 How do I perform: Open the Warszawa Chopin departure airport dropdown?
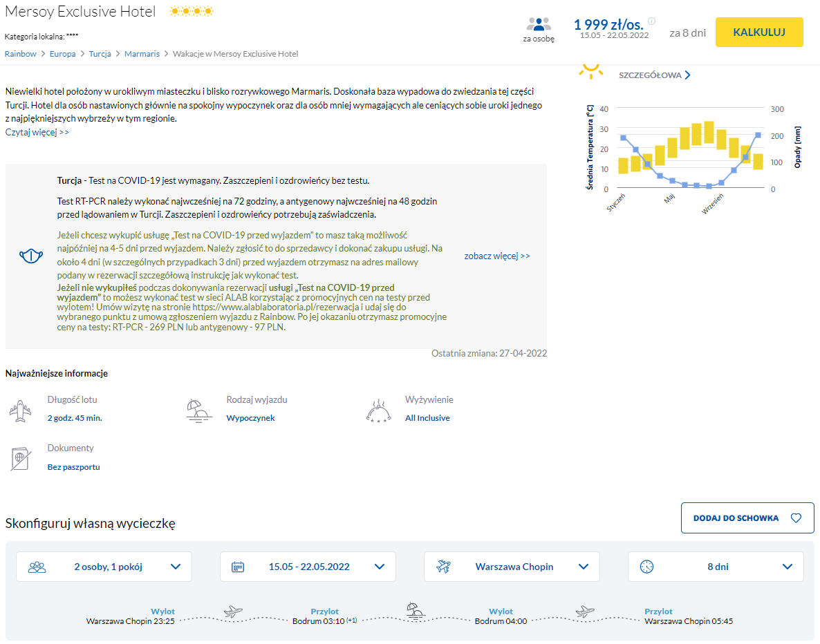click(x=512, y=567)
